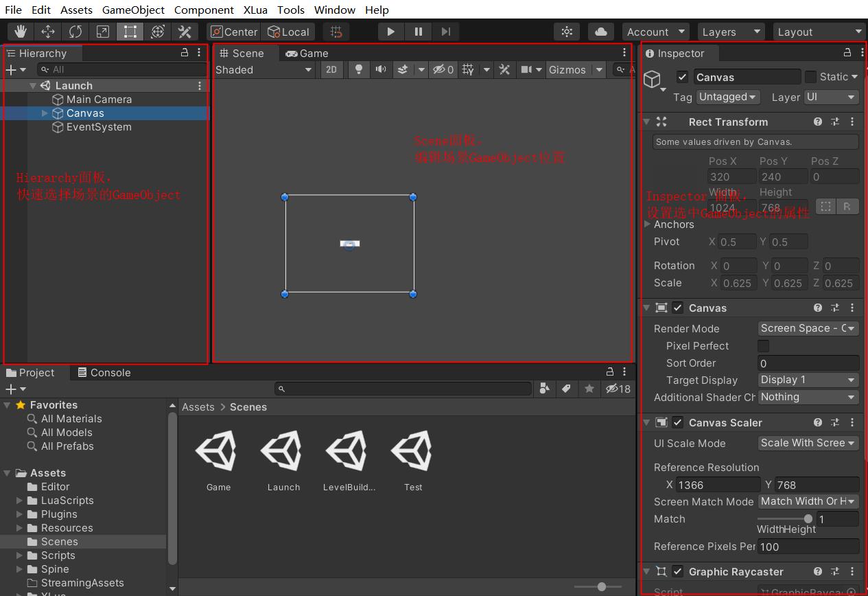868x596 pixels.
Task: Open scene camera settings icon
Action: (x=526, y=69)
